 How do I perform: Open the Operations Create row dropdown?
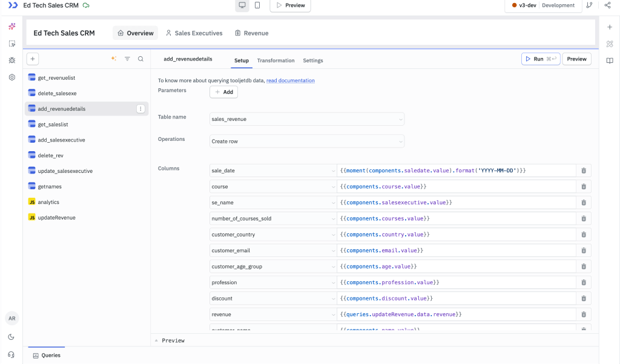click(307, 141)
